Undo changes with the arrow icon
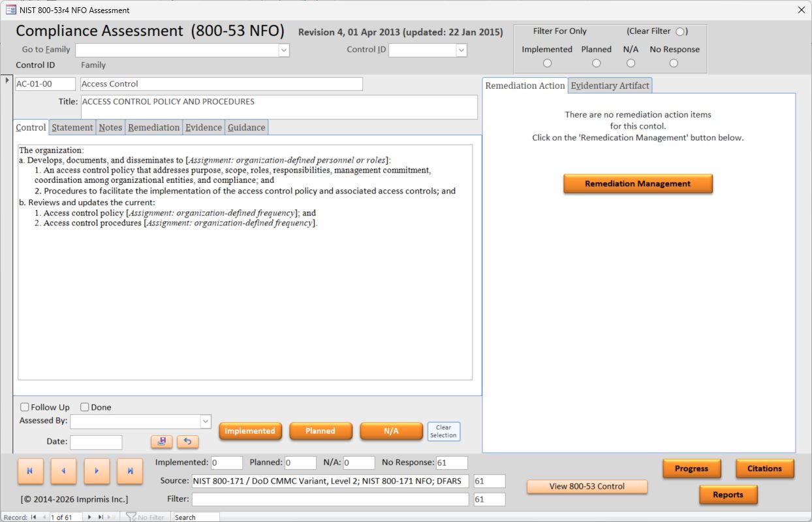 click(187, 442)
